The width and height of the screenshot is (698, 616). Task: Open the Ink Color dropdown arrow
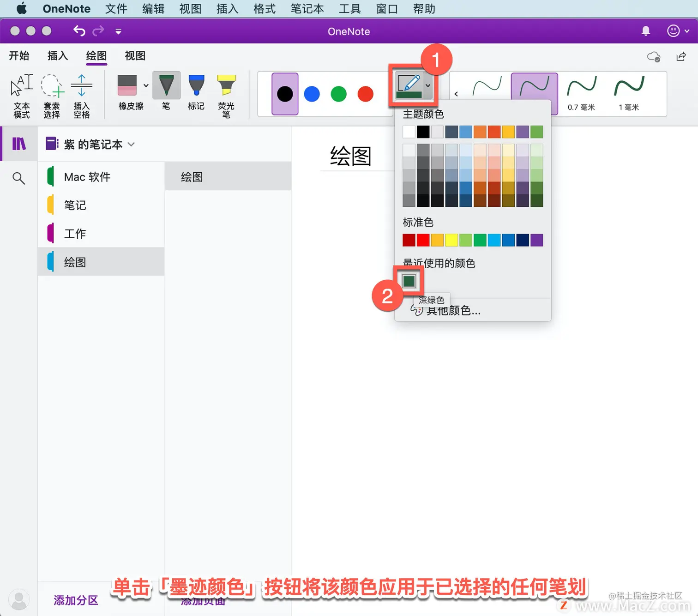[x=428, y=86]
